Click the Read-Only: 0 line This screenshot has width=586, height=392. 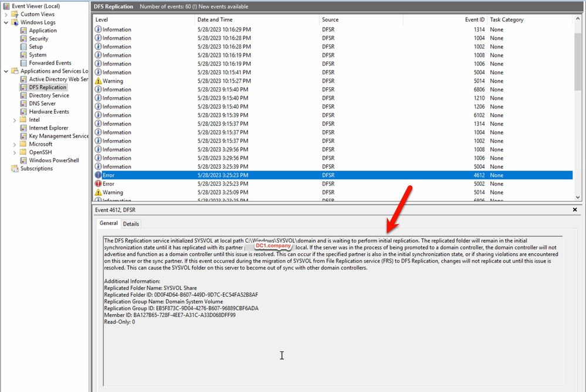(x=120, y=322)
